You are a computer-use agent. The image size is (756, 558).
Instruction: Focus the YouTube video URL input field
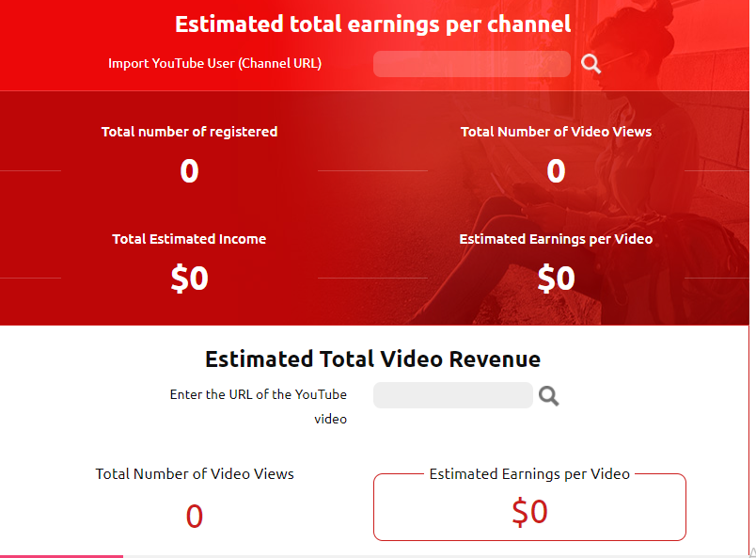452,395
